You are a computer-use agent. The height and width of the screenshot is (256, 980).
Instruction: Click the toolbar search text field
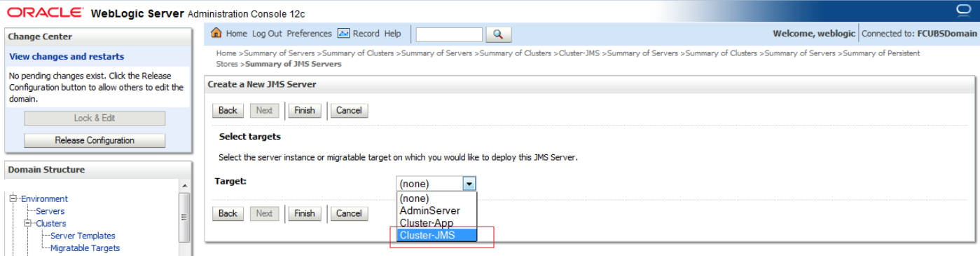(449, 34)
